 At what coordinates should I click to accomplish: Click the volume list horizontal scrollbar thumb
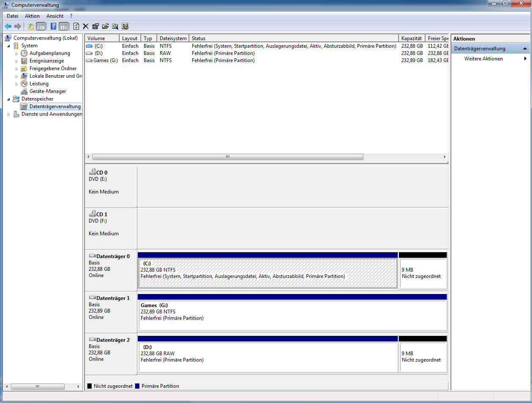pos(228,157)
